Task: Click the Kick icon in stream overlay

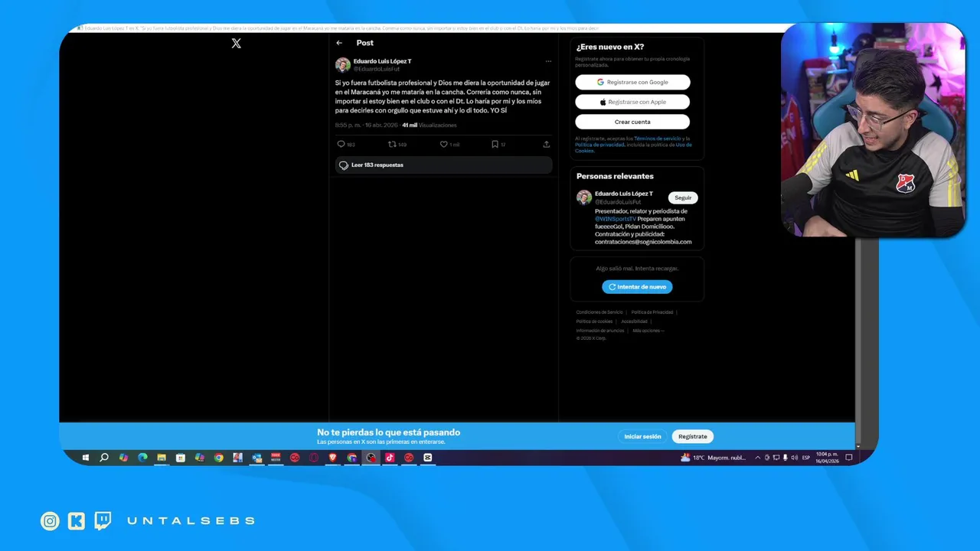Action: click(x=76, y=521)
